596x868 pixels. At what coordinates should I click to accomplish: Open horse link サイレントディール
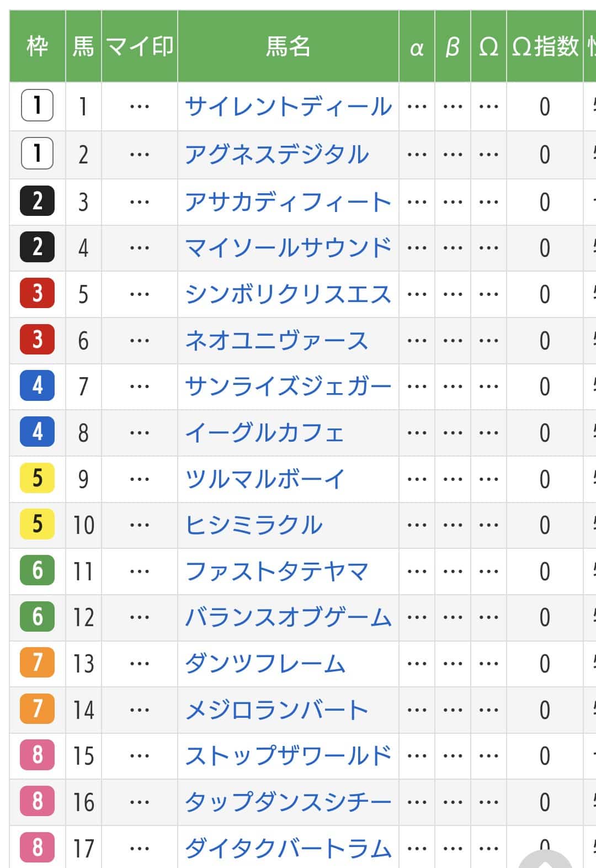click(289, 107)
